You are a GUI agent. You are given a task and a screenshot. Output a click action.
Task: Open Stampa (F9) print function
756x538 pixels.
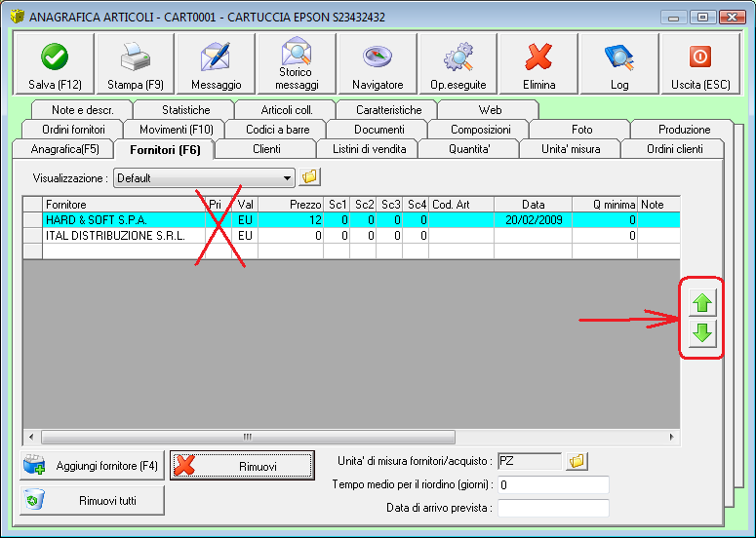[135, 63]
